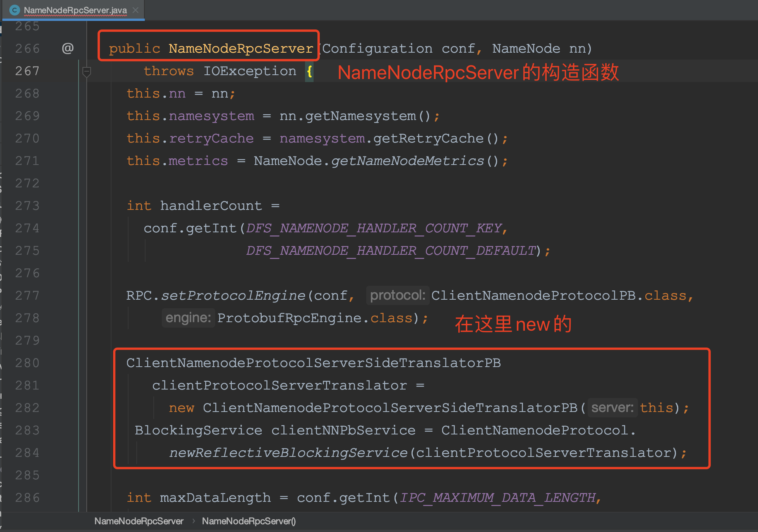The image size is (758, 532).
Task: Click the class icon on the NameNodeRpcServer.java tab
Action: tap(15, 10)
